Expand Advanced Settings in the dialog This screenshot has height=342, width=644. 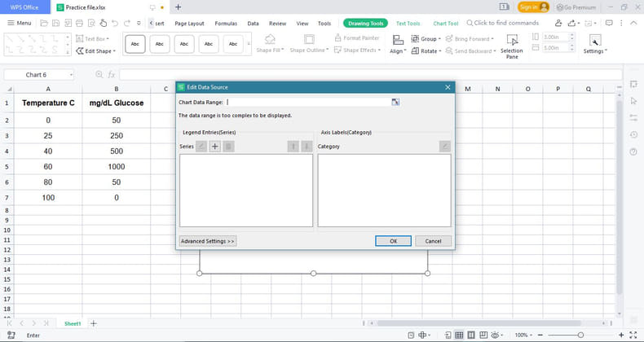coord(208,241)
